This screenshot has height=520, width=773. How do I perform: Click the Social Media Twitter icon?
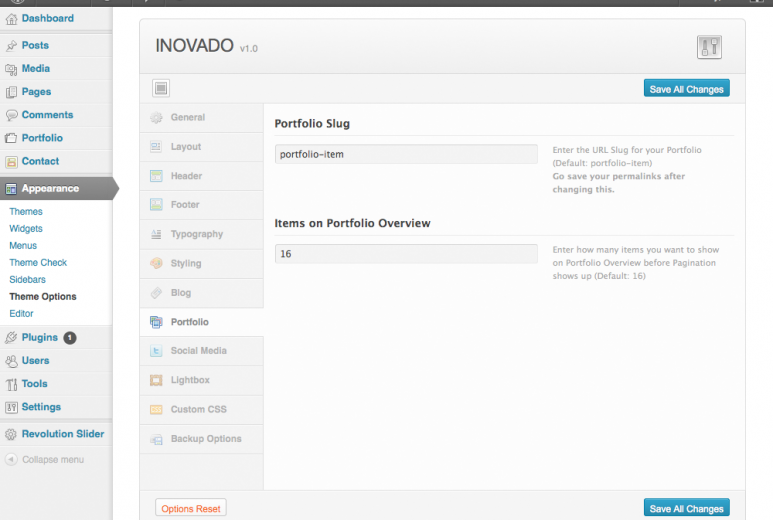click(x=156, y=351)
